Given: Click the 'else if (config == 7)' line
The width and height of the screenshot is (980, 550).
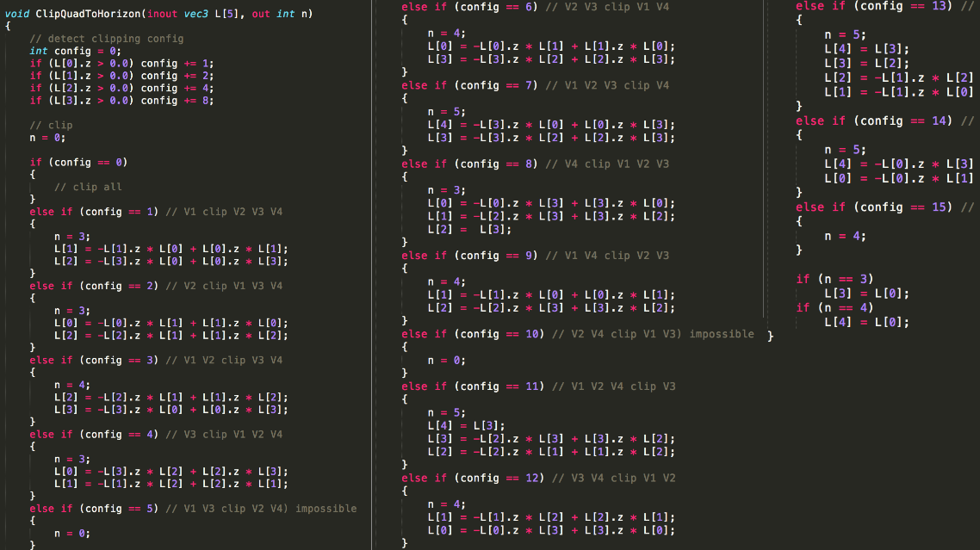Looking at the screenshot, I should [466, 85].
